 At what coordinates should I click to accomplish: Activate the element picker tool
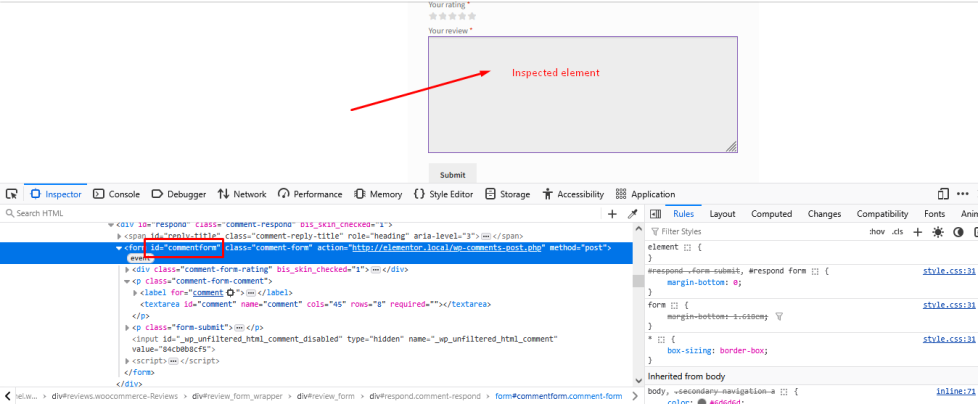coord(11,194)
